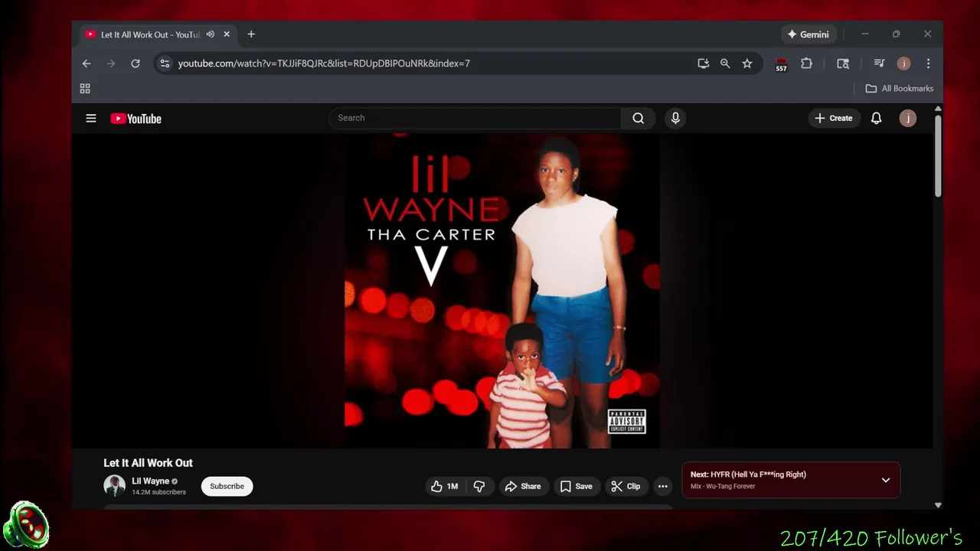Go to YouTube home via logo
This screenshot has width=980, height=551.
136,119
